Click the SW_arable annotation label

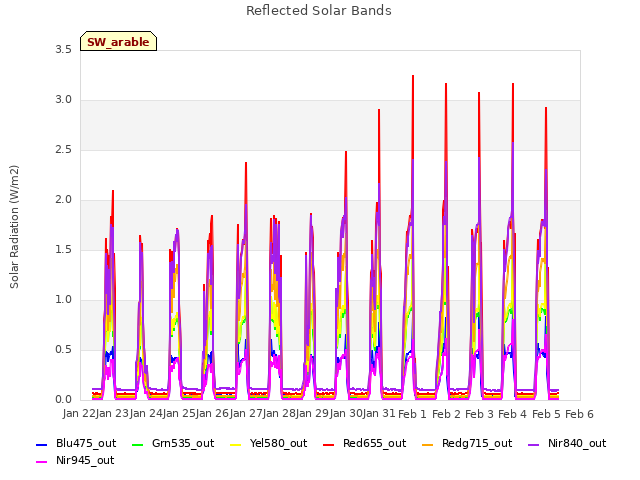(x=118, y=42)
